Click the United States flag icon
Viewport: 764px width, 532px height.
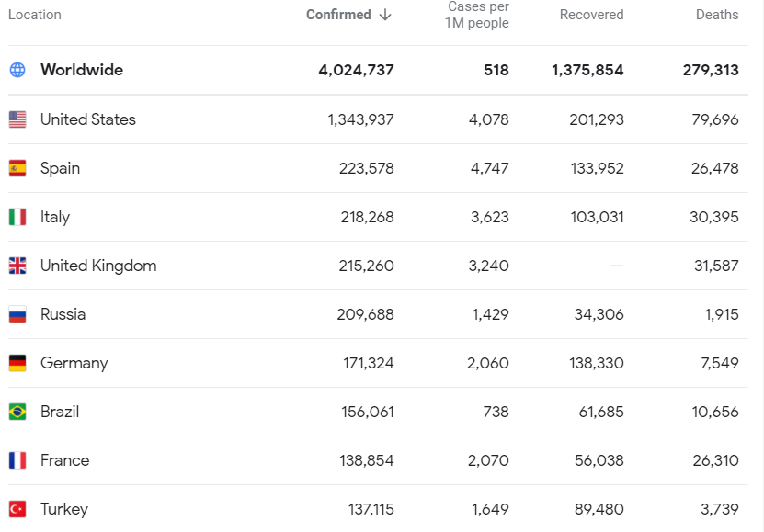(x=17, y=119)
